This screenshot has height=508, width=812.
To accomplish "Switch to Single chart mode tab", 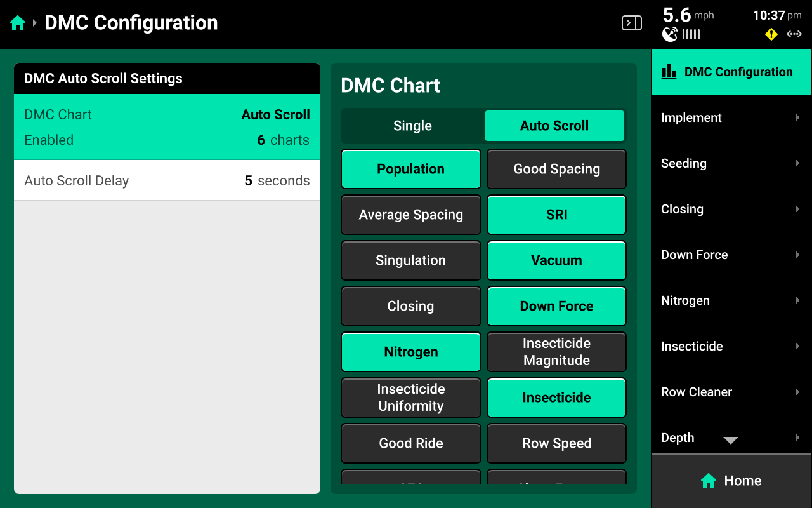I will click(412, 126).
